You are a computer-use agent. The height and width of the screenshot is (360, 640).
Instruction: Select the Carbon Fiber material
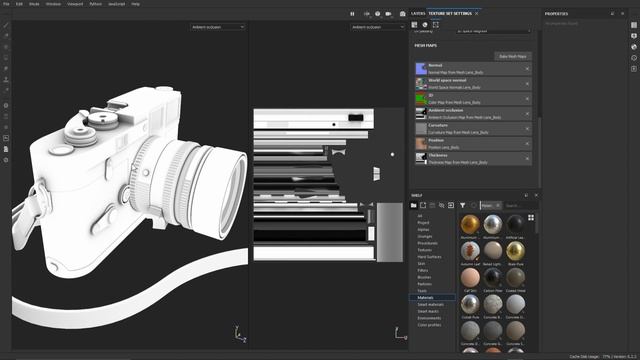pyautogui.click(x=493, y=278)
